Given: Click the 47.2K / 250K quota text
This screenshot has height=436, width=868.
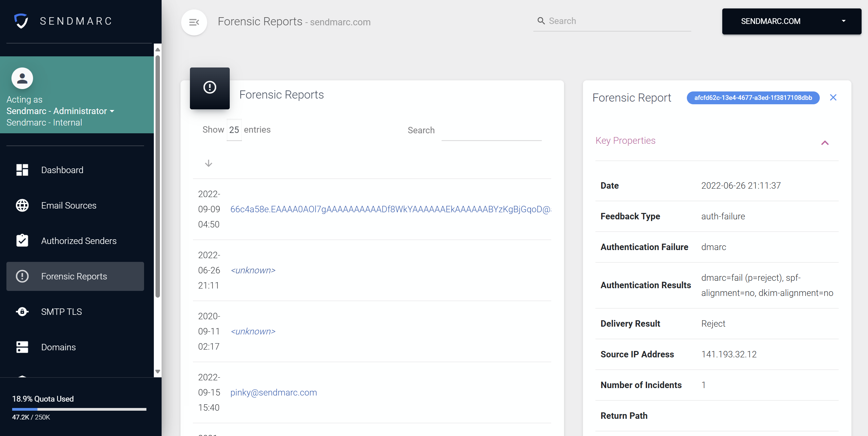Looking at the screenshot, I should click(31, 417).
